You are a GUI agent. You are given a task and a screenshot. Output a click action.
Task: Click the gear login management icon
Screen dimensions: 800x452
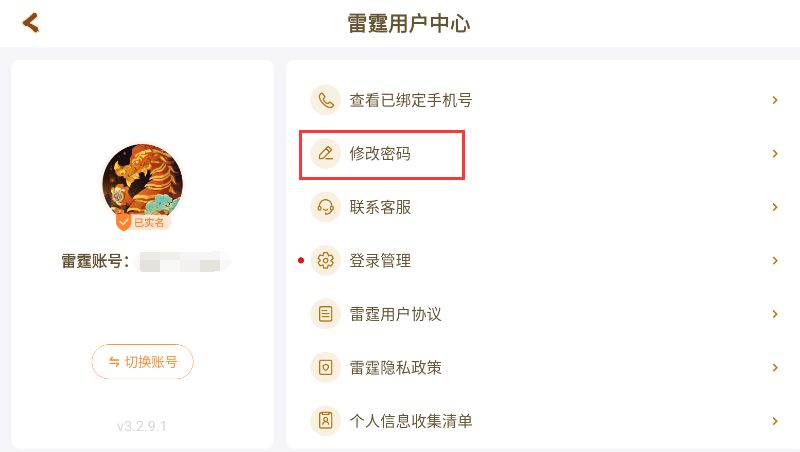click(325, 261)
